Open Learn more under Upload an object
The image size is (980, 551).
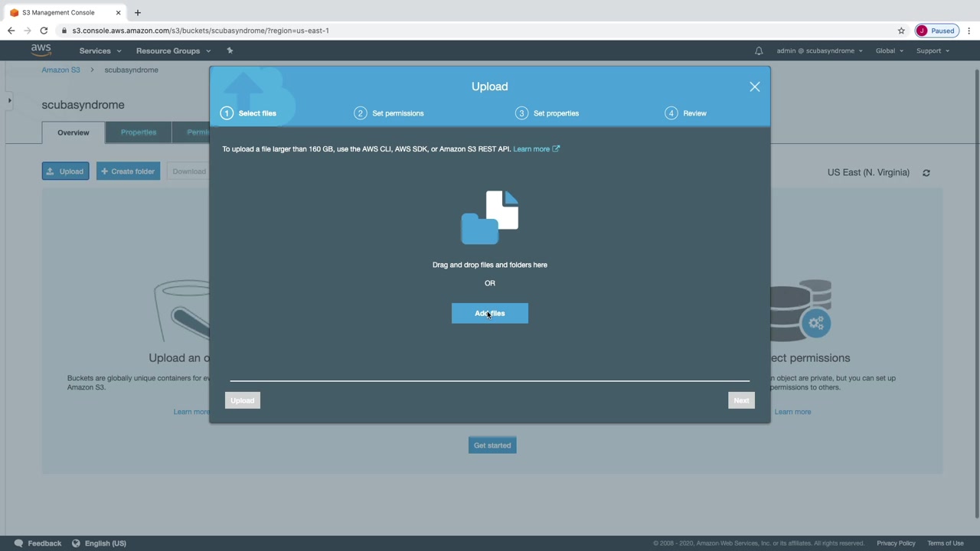coord(191,412)
